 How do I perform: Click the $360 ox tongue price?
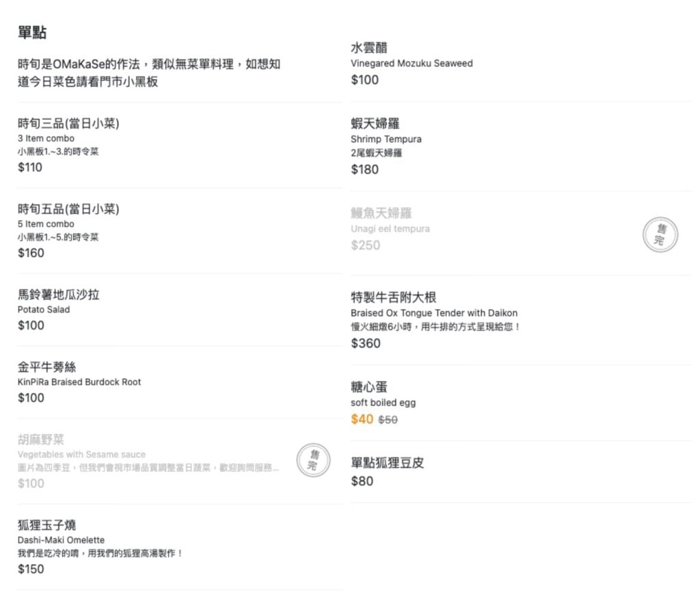[x=366, y=343]
